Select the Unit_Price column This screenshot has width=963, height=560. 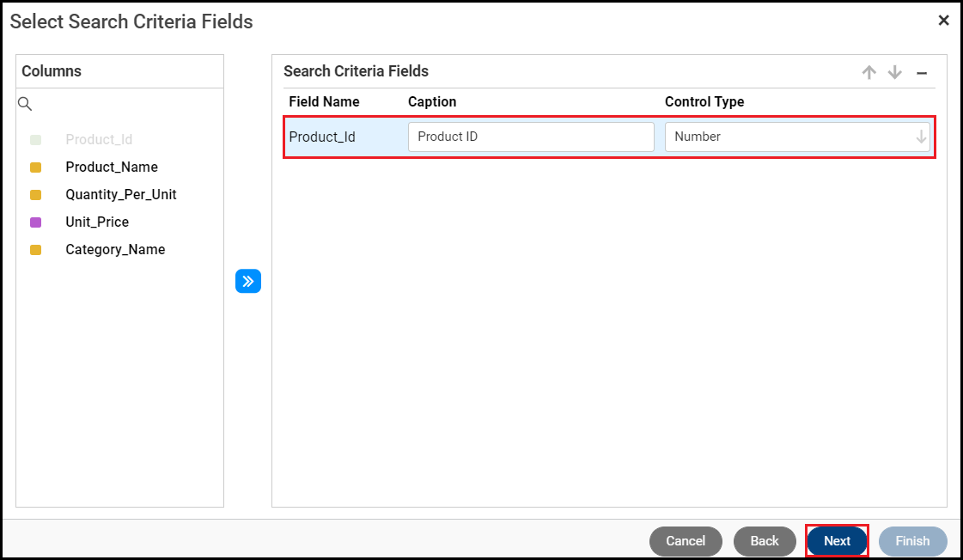point(97,222)
